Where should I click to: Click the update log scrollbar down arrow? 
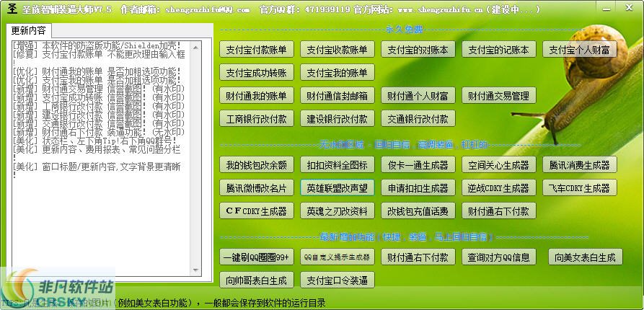pyautogui.click(x=196, y=270)
